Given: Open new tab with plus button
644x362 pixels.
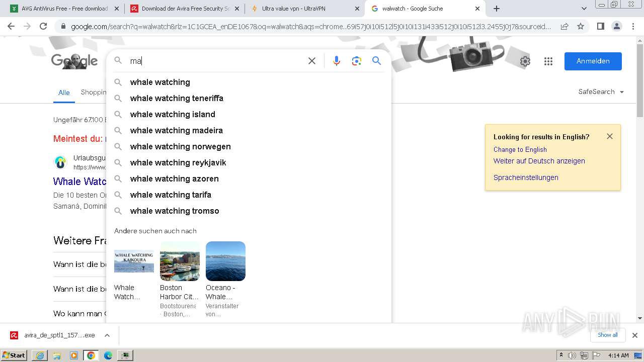Looking at the screenshot, I should point(497,9).
